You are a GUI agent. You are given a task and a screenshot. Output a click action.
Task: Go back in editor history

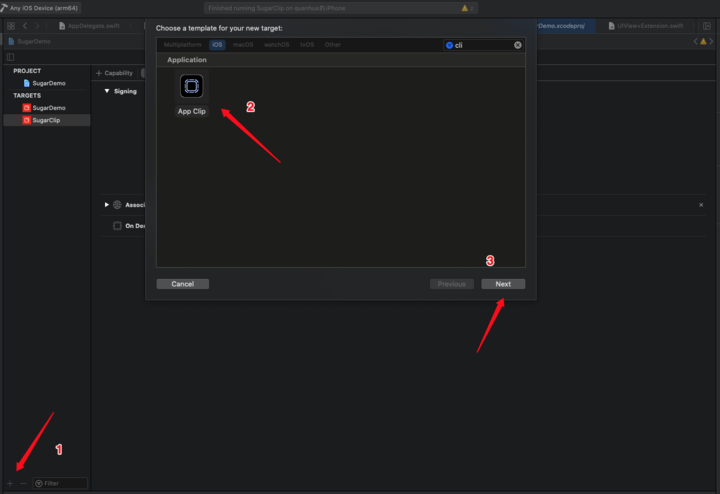pyautogui.click(x=25, y=26)
